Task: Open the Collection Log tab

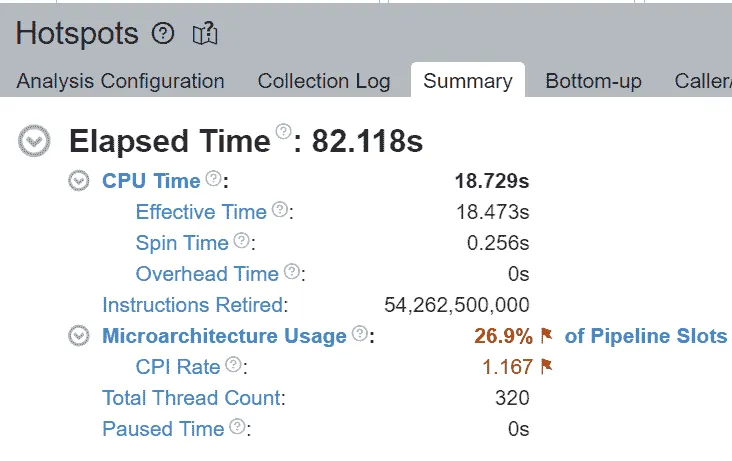Action: pyautogui.click(x=324, y=81)
